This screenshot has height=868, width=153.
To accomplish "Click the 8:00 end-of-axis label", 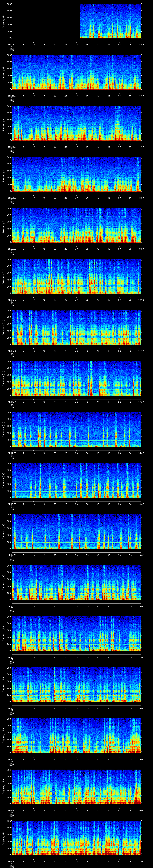I will [x=141, y=198].
